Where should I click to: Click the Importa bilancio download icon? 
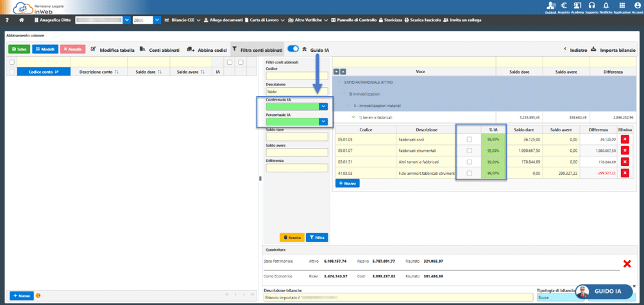[593, 49]
